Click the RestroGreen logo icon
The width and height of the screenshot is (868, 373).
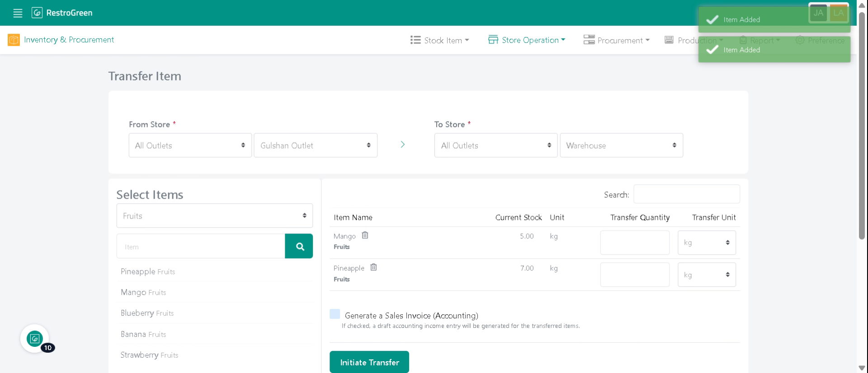pyautogui.click(x=37, y=13)
